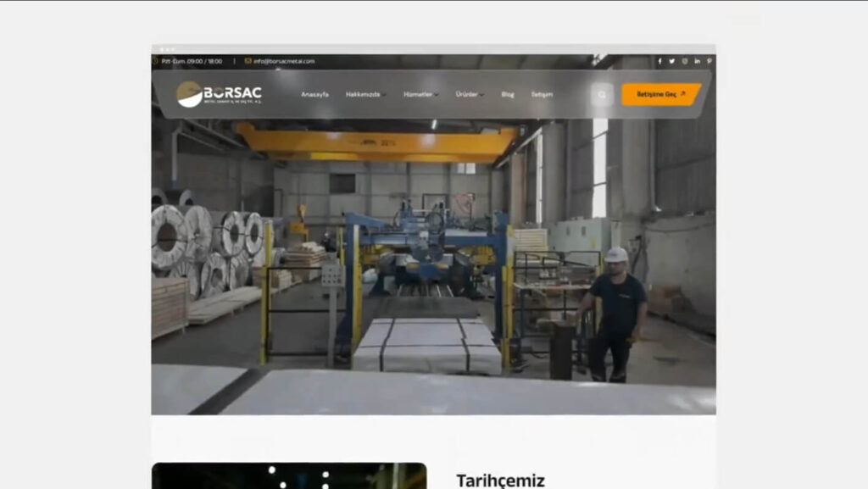Click the search magnifier icon
The width and height of the screenshot is (868, 489).
(602, 95)
